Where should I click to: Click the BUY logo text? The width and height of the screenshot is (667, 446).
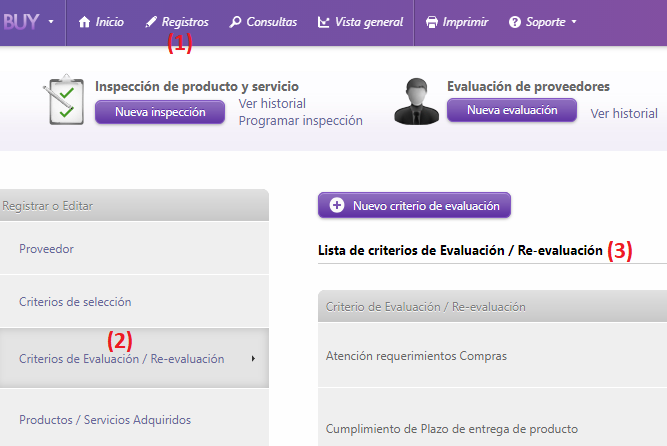click(x=21, y=22)
